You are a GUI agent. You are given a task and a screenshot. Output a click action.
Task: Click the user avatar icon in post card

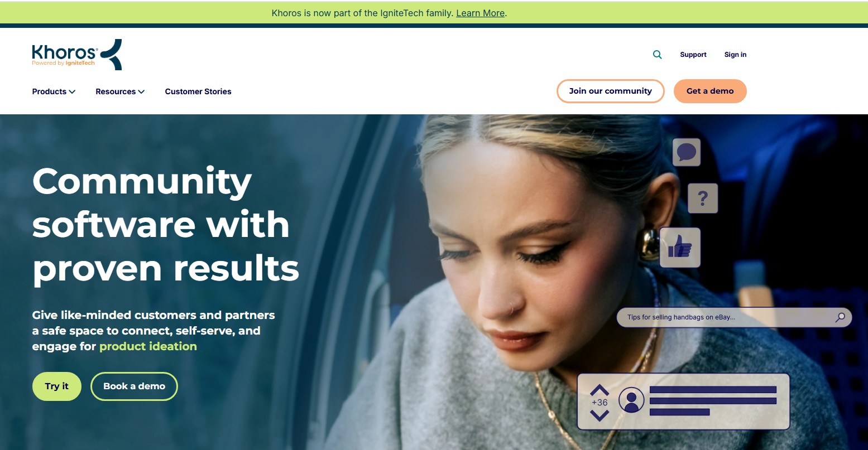pos(631,400)
